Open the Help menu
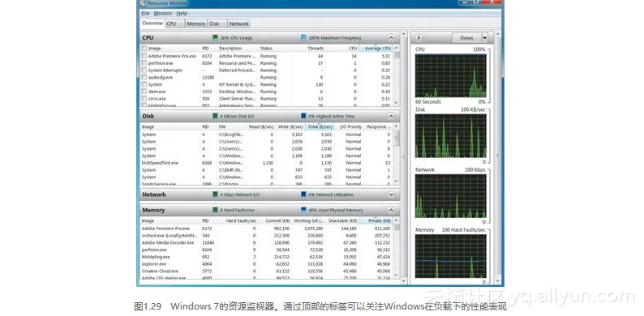This screenshot has width=644, height=316. [182, 14]
